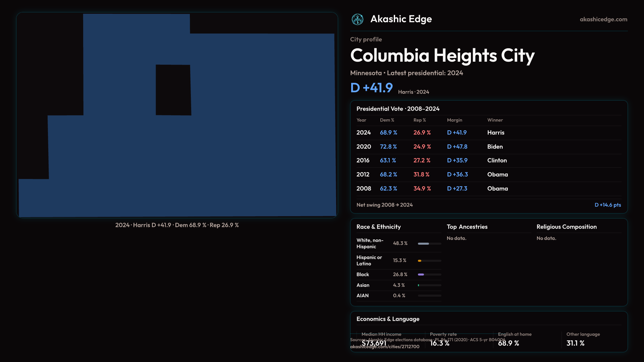This screenshot has height=362, width=644.
Task: Click the Religious Composition heading
Action: click(566, 227)
